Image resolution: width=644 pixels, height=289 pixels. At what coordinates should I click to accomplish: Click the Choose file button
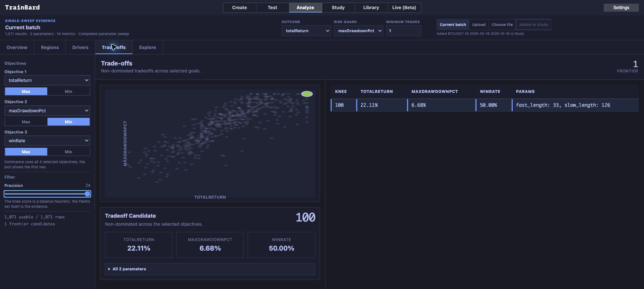point(502,25)
